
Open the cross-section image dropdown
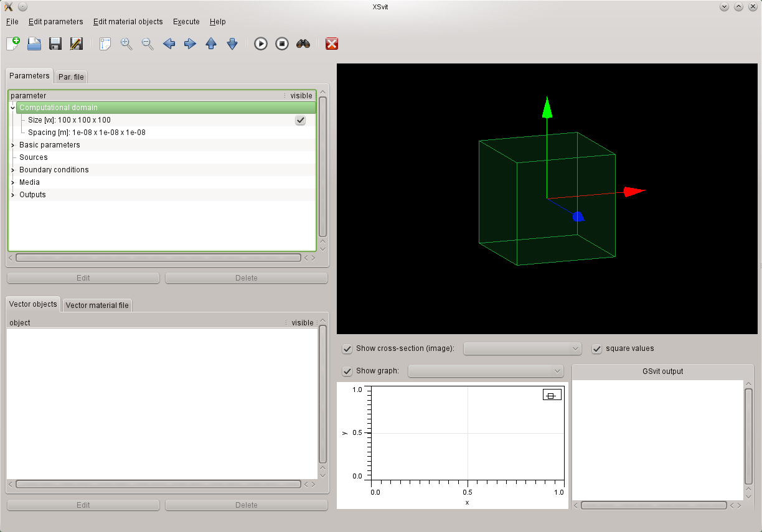click(x=522, y=348)
